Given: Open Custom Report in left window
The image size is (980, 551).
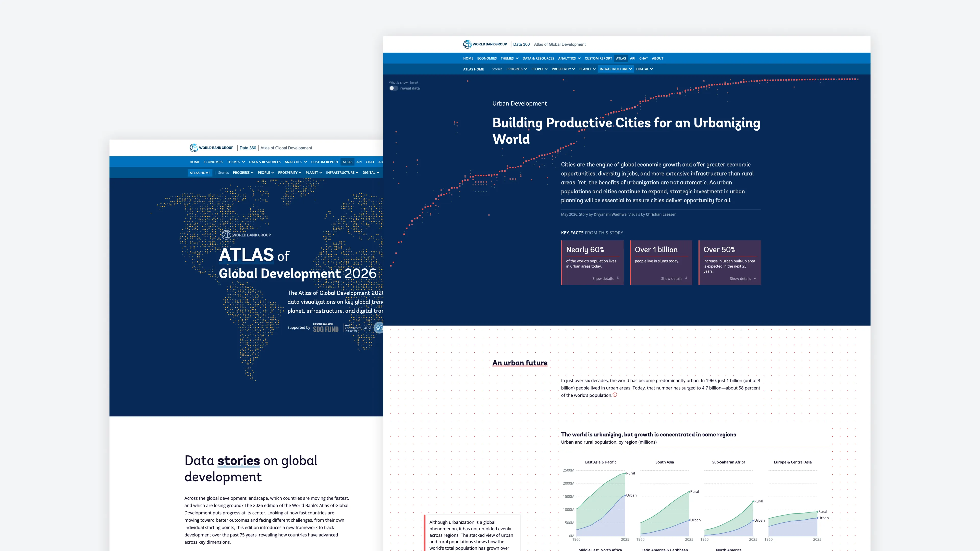Looking at the screenshot, I should (325, 162).
